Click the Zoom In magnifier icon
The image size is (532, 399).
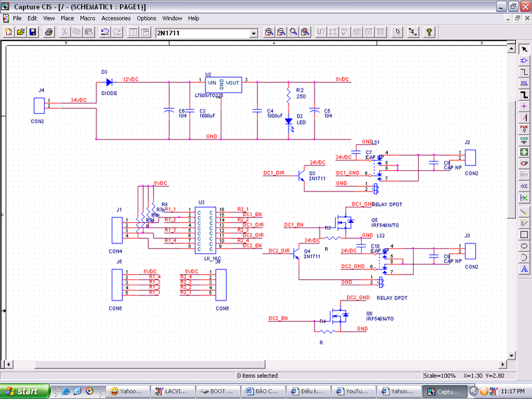pyautogui.click(x=269, y=32)
